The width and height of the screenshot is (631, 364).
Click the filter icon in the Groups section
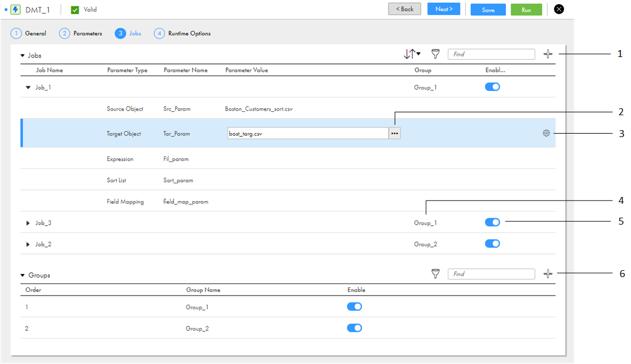[436, 274]
